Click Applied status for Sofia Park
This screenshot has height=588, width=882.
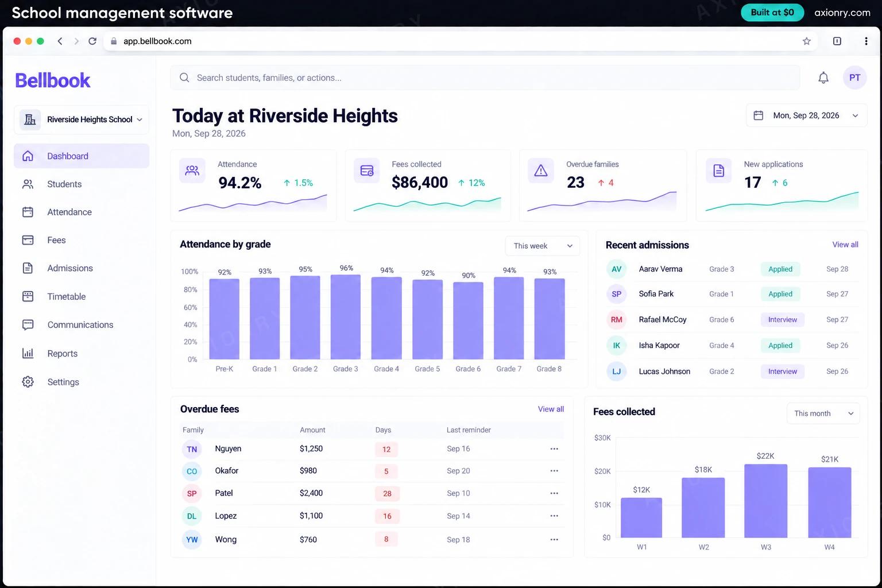pos(780,294)
